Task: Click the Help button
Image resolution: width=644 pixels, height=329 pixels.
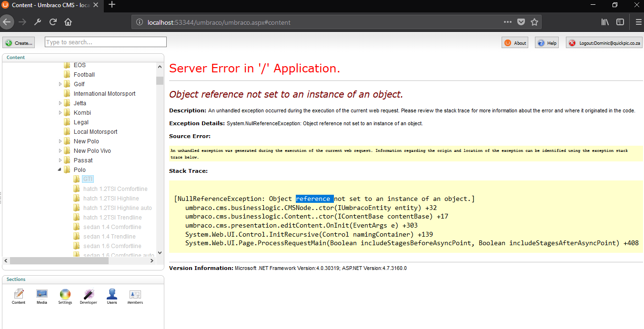Action: point(547,43)
